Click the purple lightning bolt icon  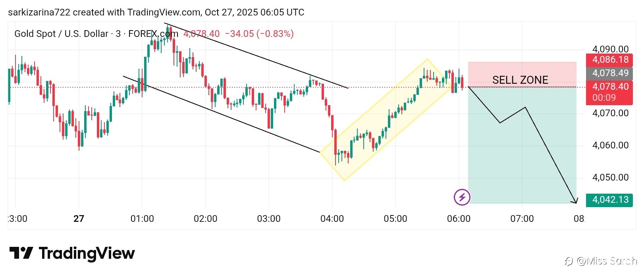pos(462,197)
